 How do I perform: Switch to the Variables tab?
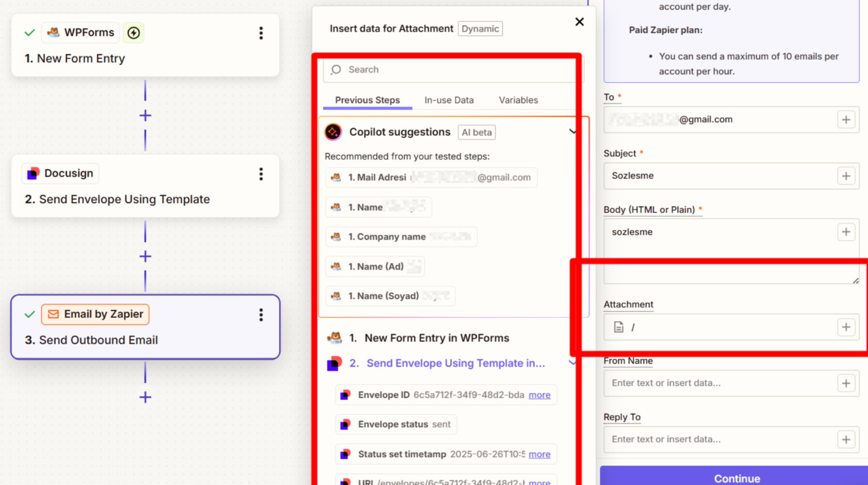518,100
